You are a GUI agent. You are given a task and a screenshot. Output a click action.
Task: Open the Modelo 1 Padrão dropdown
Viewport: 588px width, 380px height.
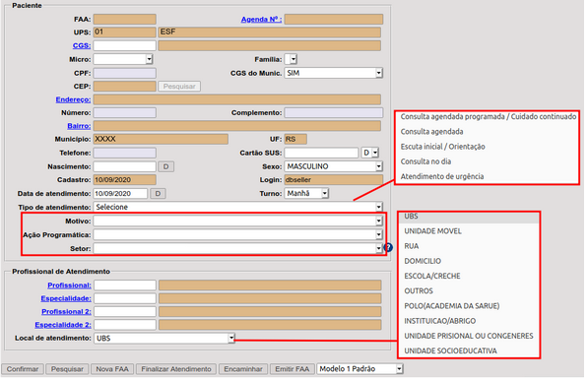click(359, 369)
